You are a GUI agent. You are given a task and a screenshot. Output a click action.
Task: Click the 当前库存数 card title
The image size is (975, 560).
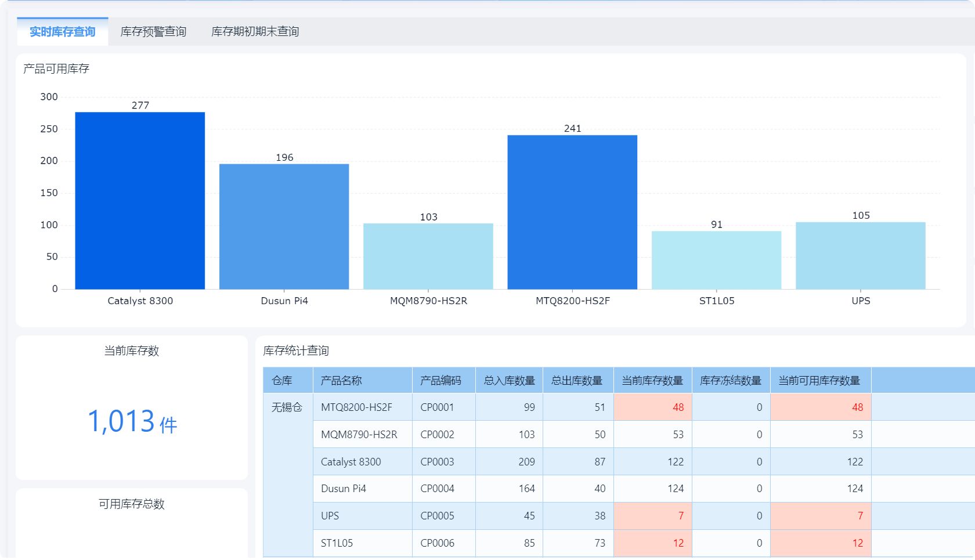point(132,351)
